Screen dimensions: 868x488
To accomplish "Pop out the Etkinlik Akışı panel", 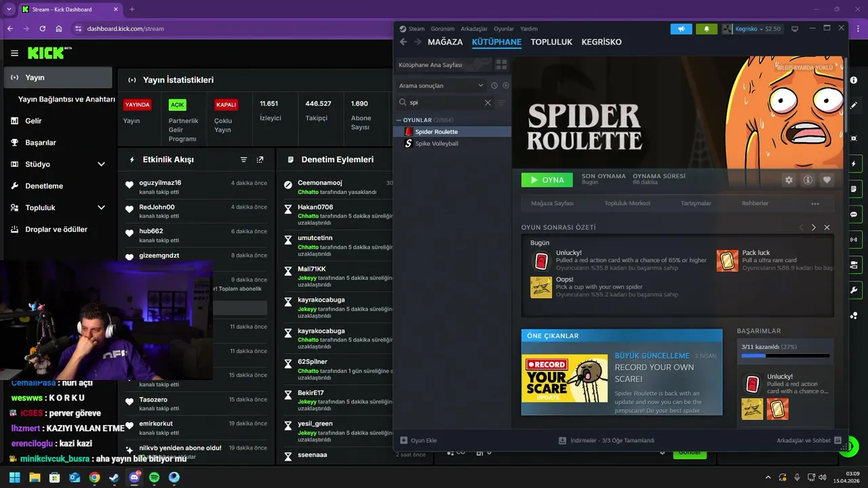I will pos(260,159).
